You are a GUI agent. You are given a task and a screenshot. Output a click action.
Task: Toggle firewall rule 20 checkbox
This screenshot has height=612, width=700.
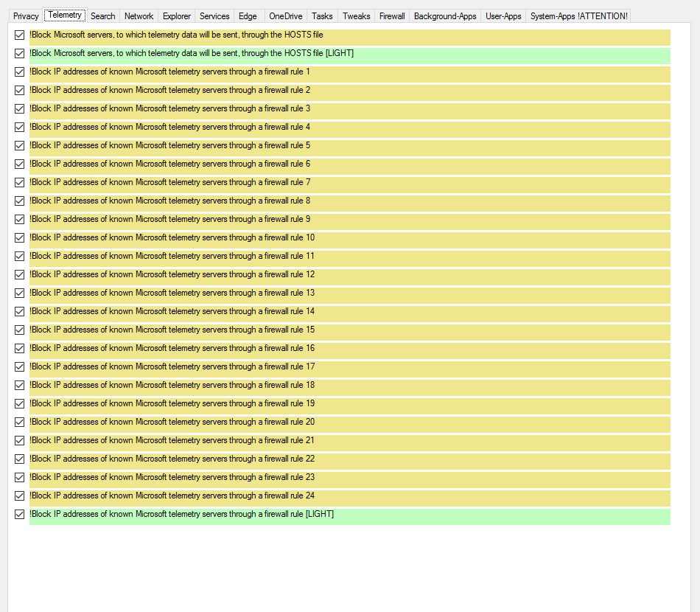click(19, 423)
